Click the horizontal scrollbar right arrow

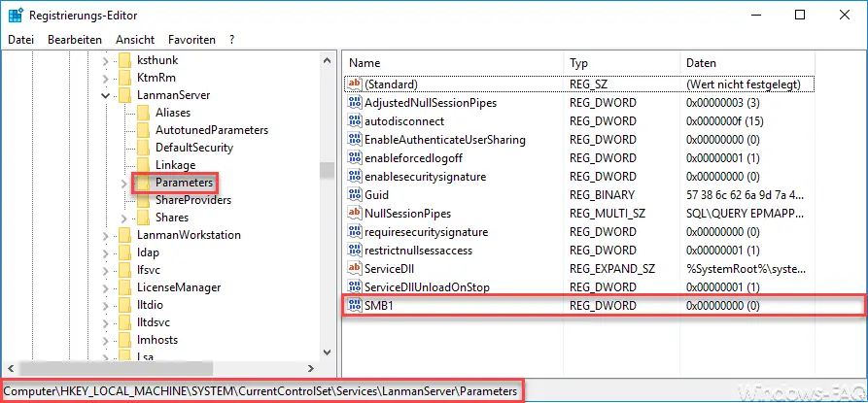click(310, 368)
